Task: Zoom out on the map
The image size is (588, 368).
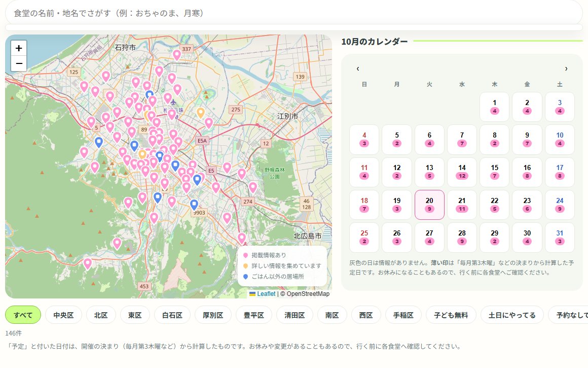Action: [19, 63]
